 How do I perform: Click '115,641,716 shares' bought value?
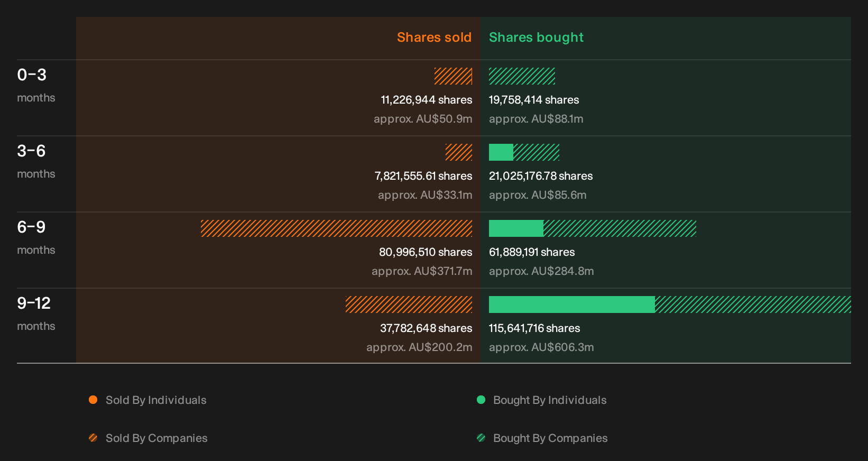[534, 328]
